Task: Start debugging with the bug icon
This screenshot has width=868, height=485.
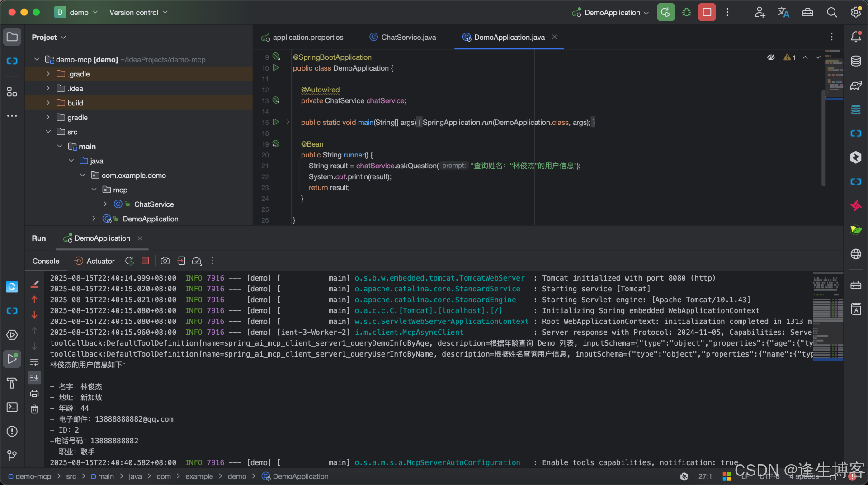Action: [686, 12]
